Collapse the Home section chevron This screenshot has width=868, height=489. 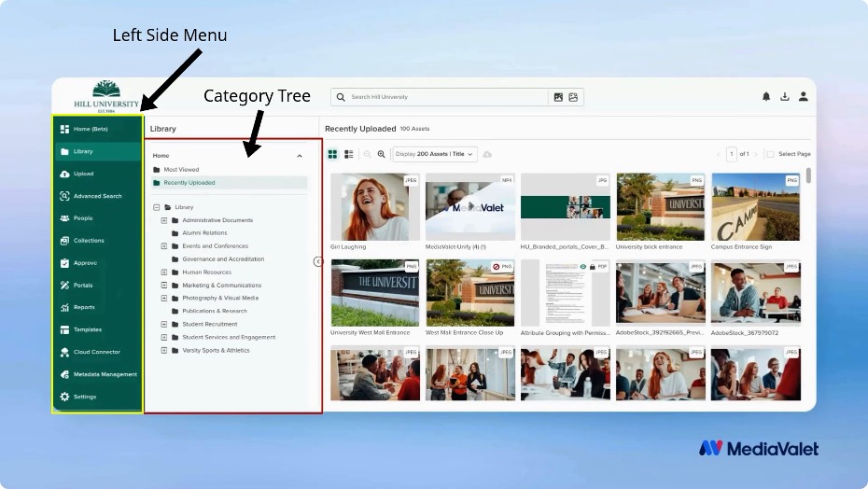[x=300, y=156]
